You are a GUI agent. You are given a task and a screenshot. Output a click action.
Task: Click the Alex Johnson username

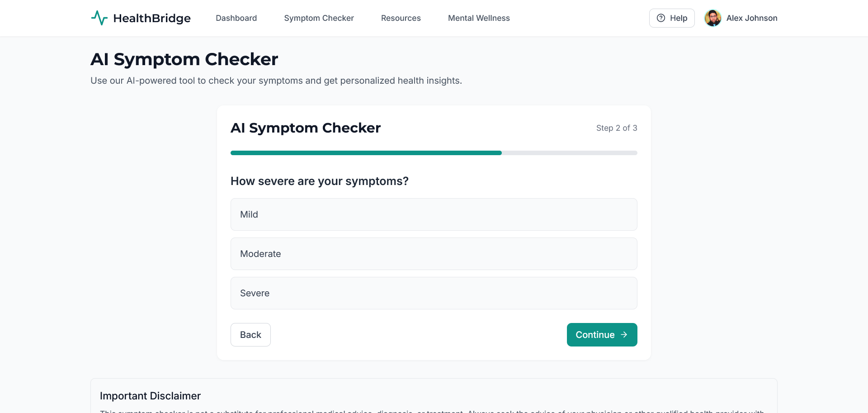click(752, 18)
